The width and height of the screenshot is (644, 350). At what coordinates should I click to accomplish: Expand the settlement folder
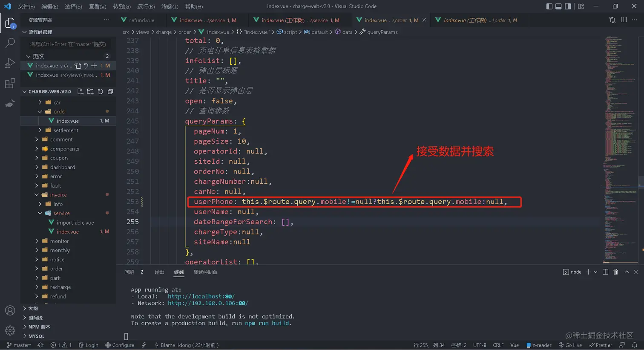click(40, 130)
